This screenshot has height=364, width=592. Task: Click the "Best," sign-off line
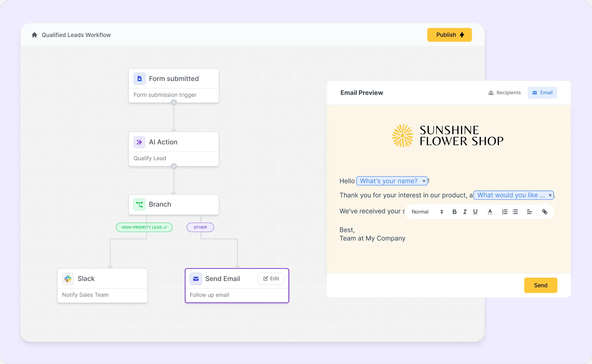pyautogui.click(x=347, y=230)
